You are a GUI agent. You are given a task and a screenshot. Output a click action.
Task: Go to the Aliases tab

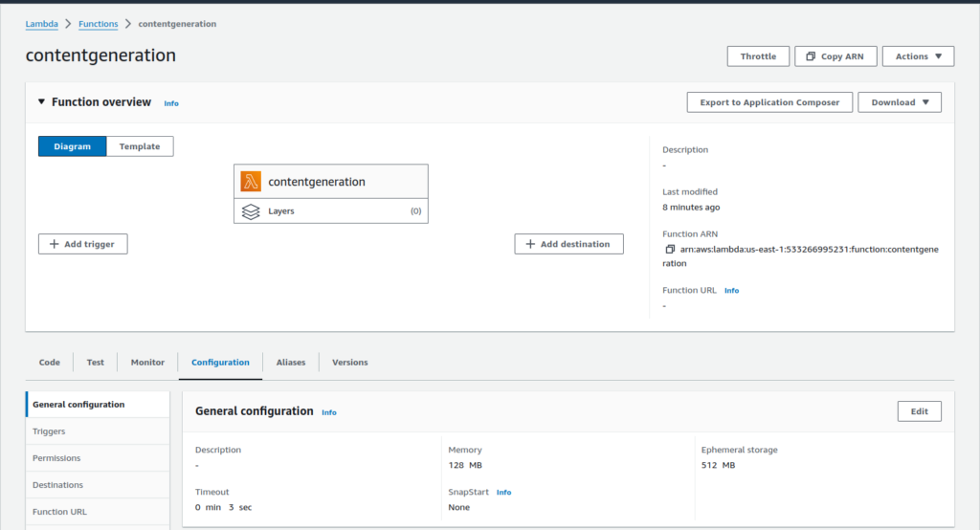[291, 363]
